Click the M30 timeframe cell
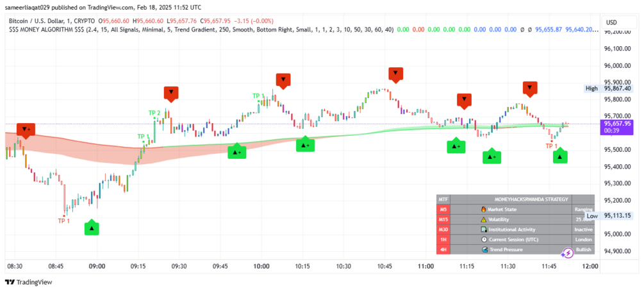The height and width of the screenshot is (291, 644). tap(443, 229)
